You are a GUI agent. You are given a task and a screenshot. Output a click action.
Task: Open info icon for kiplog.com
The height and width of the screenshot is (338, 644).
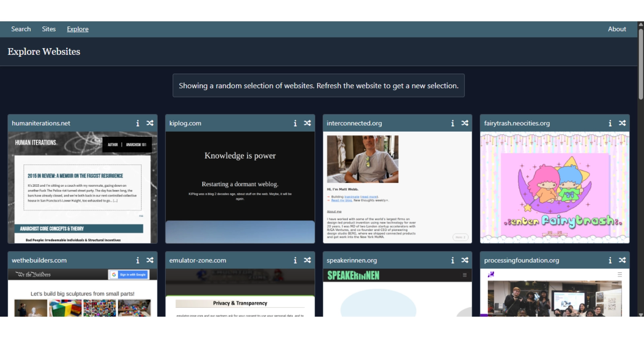[x=295, y=123]
